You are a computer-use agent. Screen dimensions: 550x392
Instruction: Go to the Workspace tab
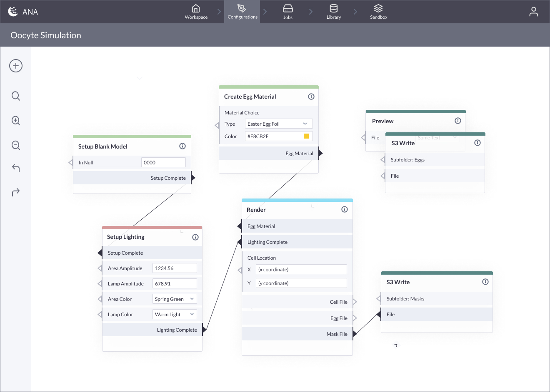tap(196, 12)
